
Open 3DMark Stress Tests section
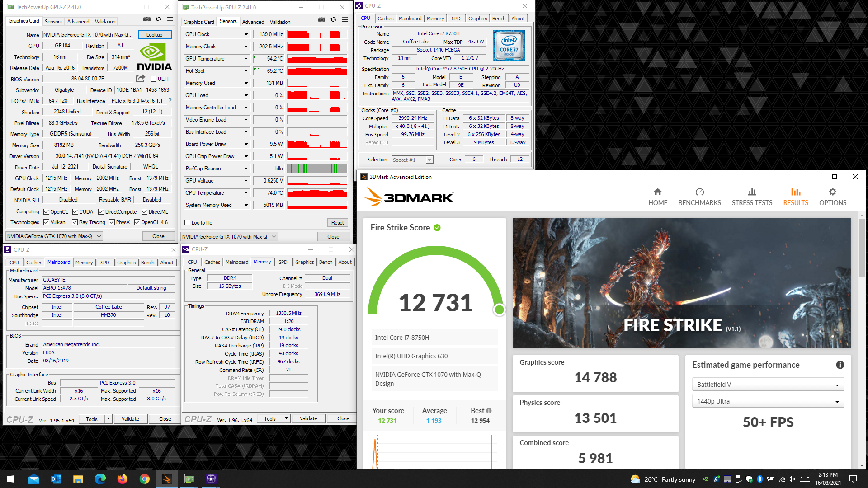[x=752, y=197]
